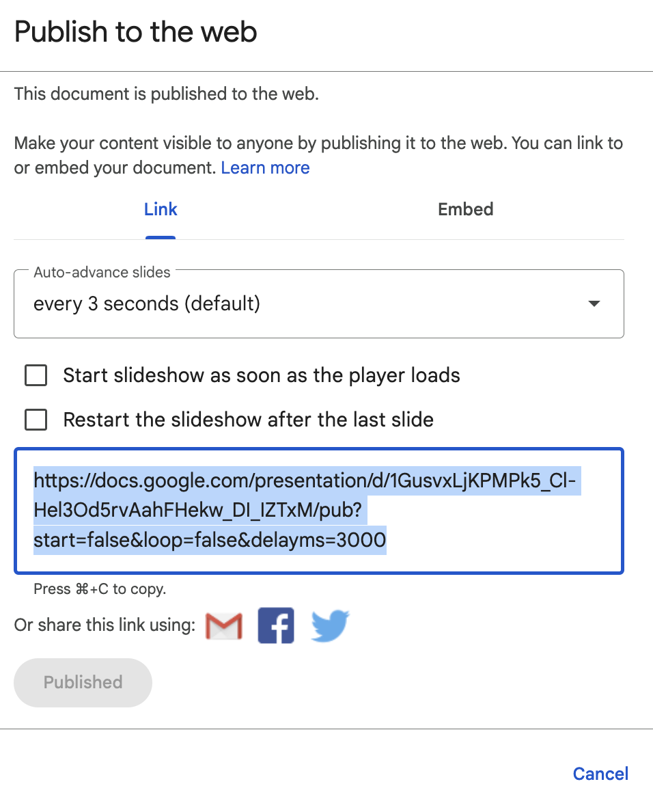Click inside the published URL text field
This screenshot has width=653, height=812.
(319, 511)
